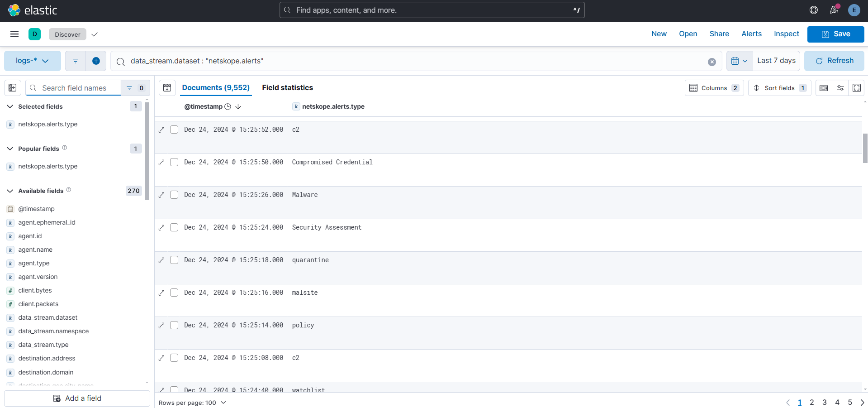Select the Security Assessment row checkbox
This screenshot has height=408, width=868.
pos(174,227)
